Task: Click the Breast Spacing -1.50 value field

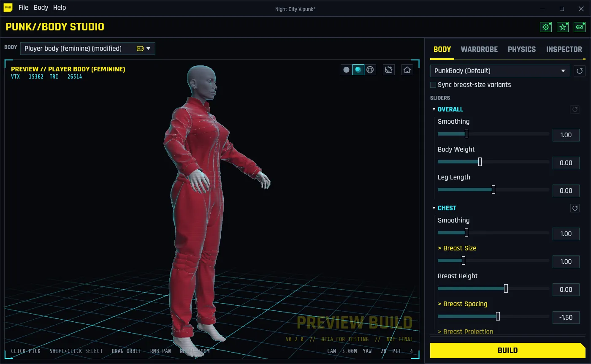Action: (x=566, y=318)
